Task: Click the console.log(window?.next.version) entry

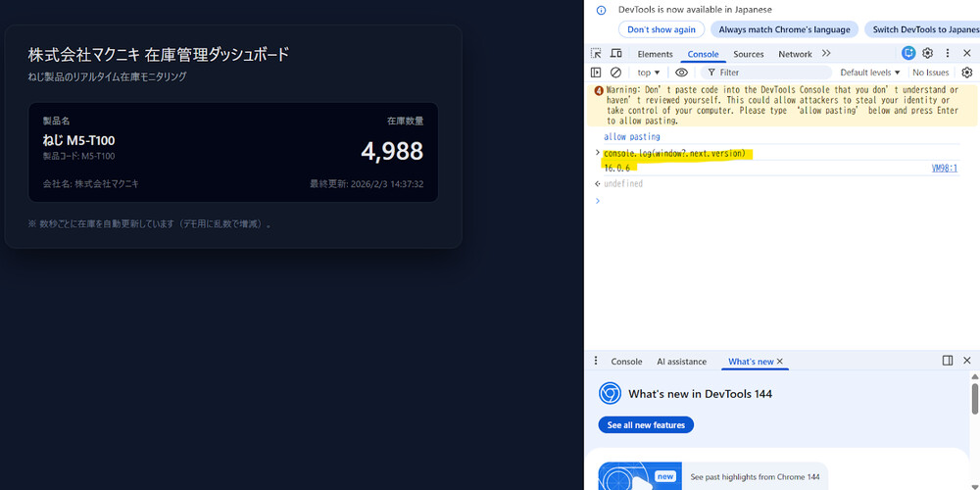Action: [674, 153]
